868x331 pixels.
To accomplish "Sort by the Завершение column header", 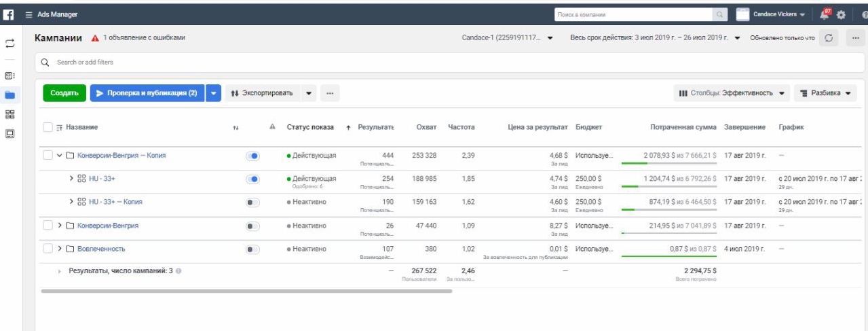I will (x=745, y=127).
